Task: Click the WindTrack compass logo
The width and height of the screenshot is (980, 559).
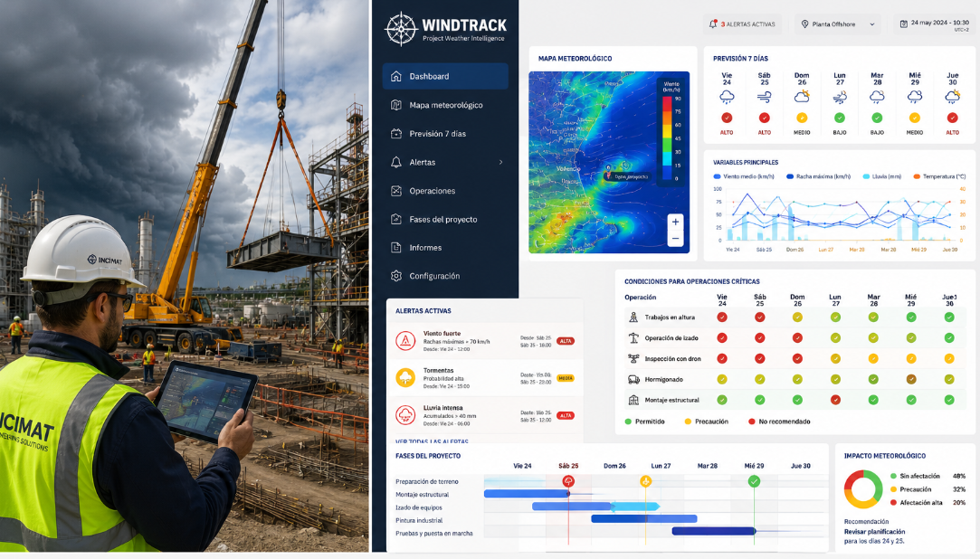Action: click(401, 29)
